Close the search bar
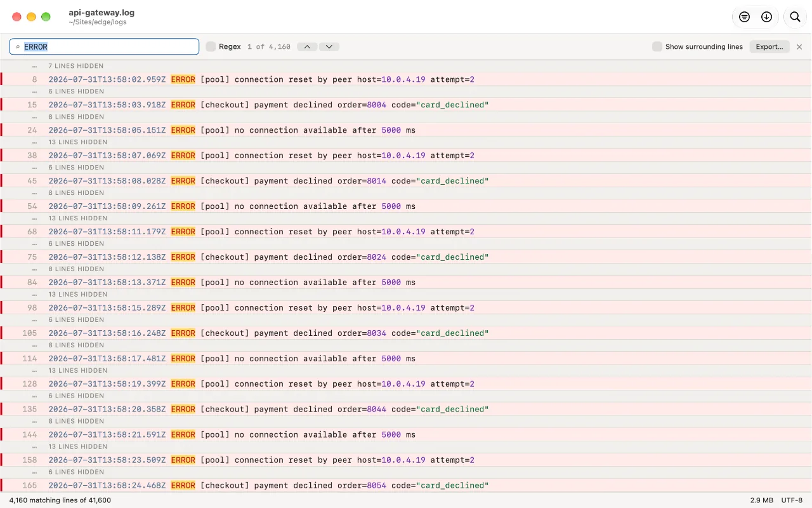 pyautogui.click(x=799, y=46)
